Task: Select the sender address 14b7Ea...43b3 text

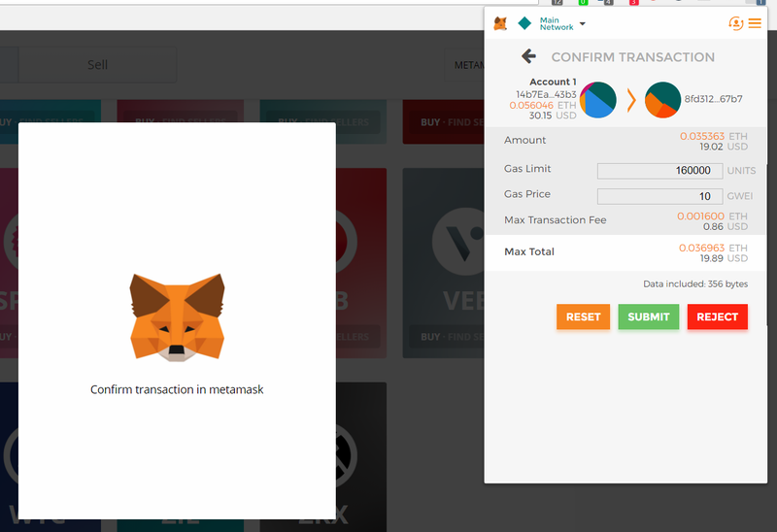Action: click(546, 94)
